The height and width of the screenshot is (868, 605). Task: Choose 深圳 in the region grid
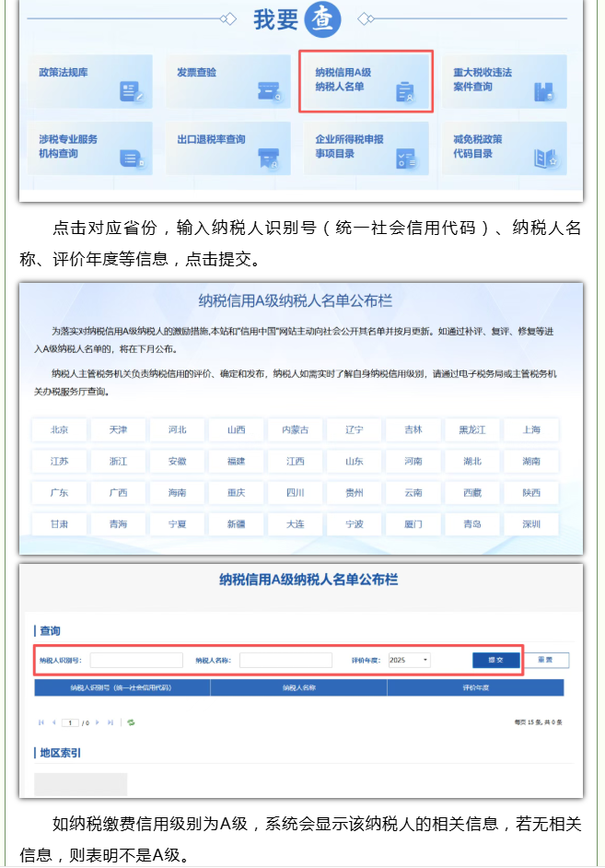pyautogui.click(x=531, y=524)
